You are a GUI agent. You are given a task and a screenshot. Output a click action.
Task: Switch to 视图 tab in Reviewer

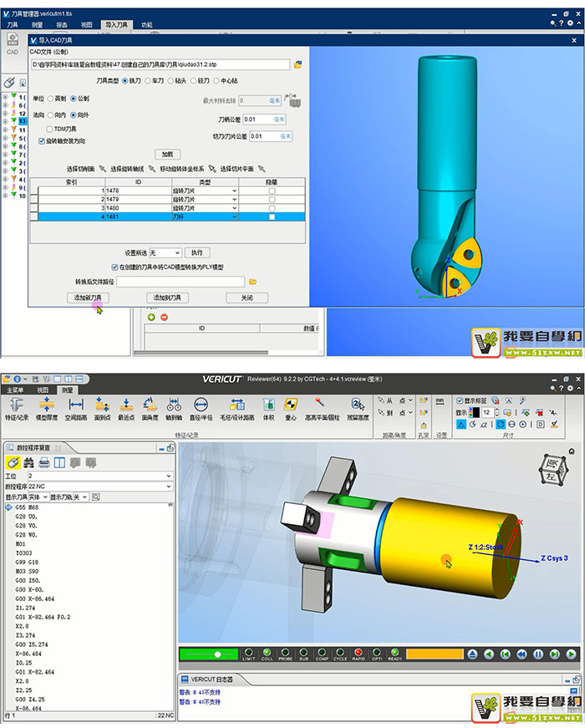[43, 390]
